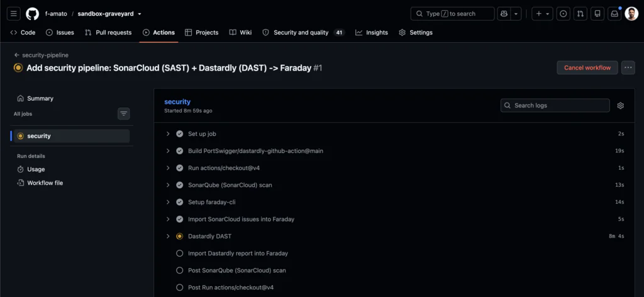Open dropdown arrow next to Copilot icon

[516, 14]
